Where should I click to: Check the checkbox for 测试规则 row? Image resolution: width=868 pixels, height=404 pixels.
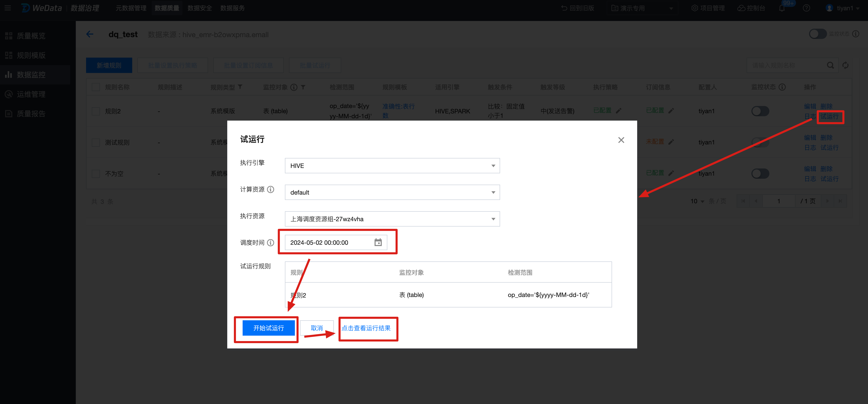96,142
